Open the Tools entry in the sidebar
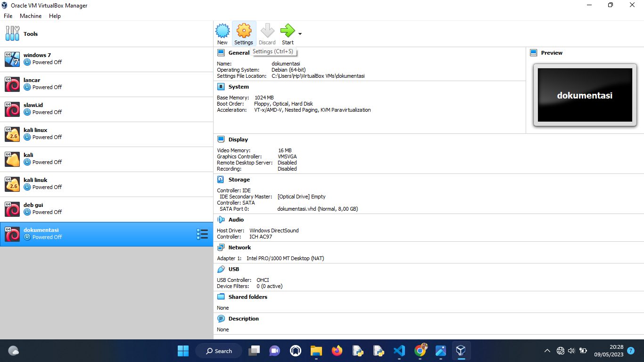 [x=107, y=34]
